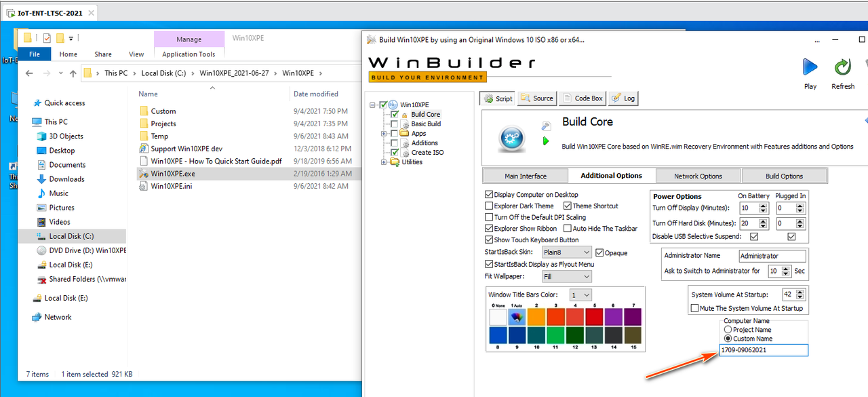Select the orange color swatch number 2
Viewport: 868px width, 397px height.
pos(536,316)
